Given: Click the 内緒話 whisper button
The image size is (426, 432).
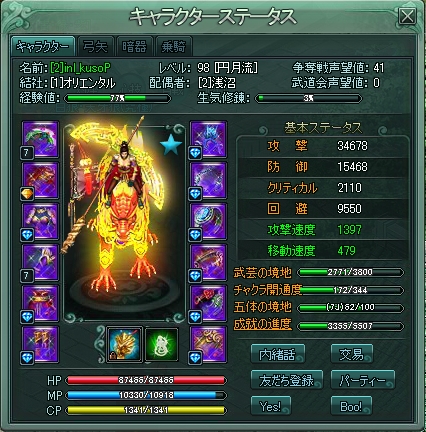Looking at the screenshot, I should tap(277, 354).
